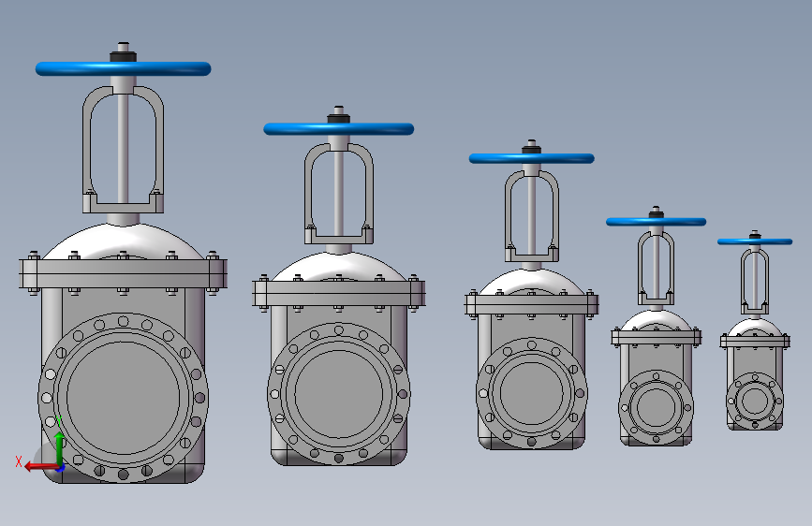Viewport: 812px width, 526px height.
Task: Select the domed bonnet of the second-largest valve
Action: (339, 267)
